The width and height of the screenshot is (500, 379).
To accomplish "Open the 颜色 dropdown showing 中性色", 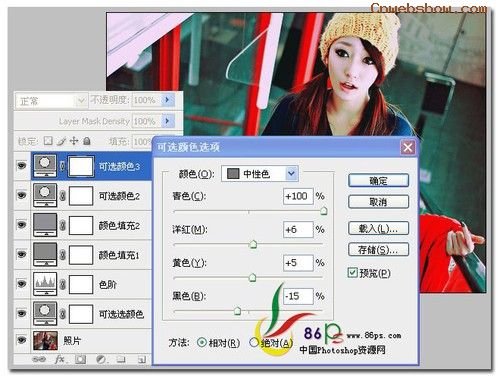I will pyautogui.click(x=260, y=174).
